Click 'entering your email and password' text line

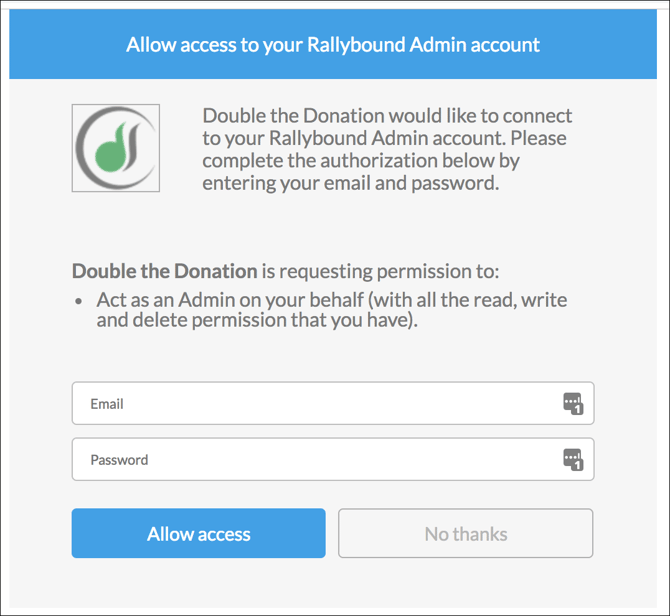[x=350, y=183]
